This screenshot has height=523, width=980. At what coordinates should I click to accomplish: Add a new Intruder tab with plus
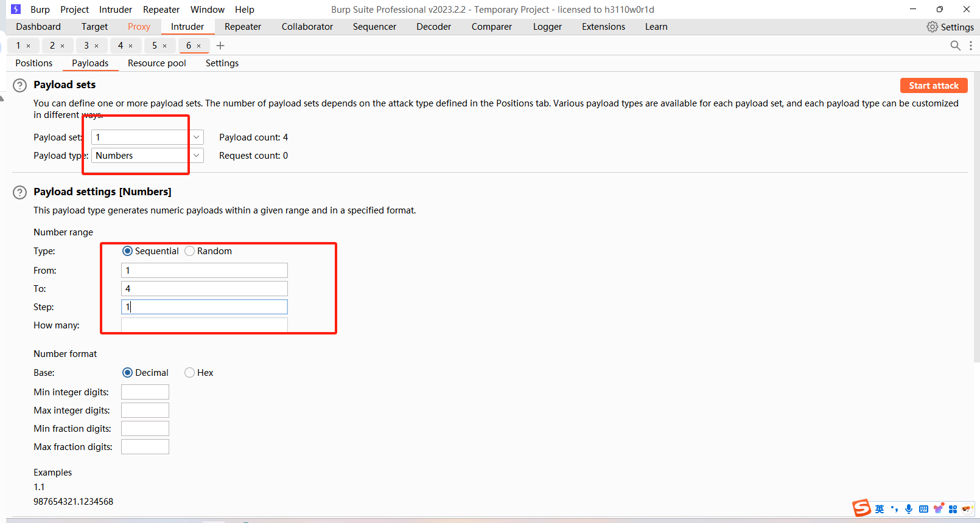pyautogui.click(x=220, y=46)
